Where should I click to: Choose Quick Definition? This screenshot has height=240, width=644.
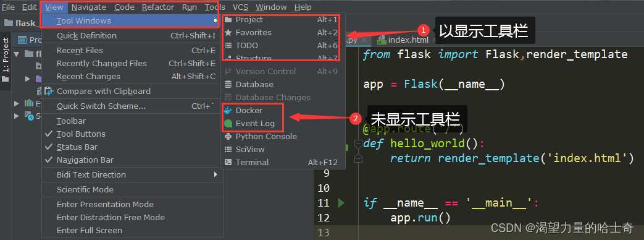(132, 36)
